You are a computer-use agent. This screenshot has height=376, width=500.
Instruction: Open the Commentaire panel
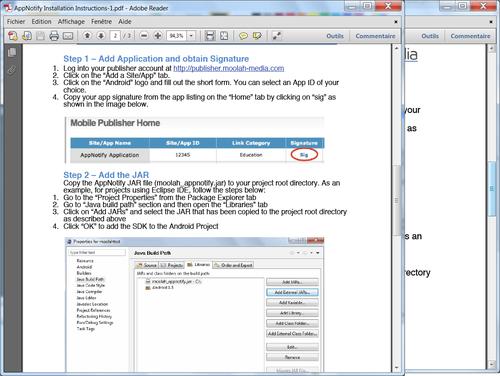(x=375, y=36)
